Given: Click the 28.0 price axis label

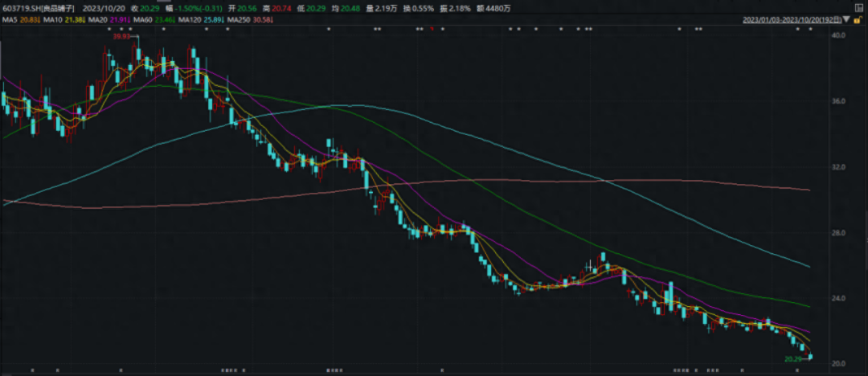Looking at the screenshot, I should 838,233.
